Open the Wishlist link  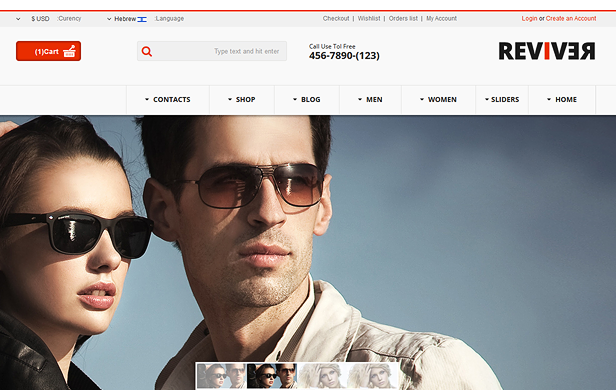(369, 18)
